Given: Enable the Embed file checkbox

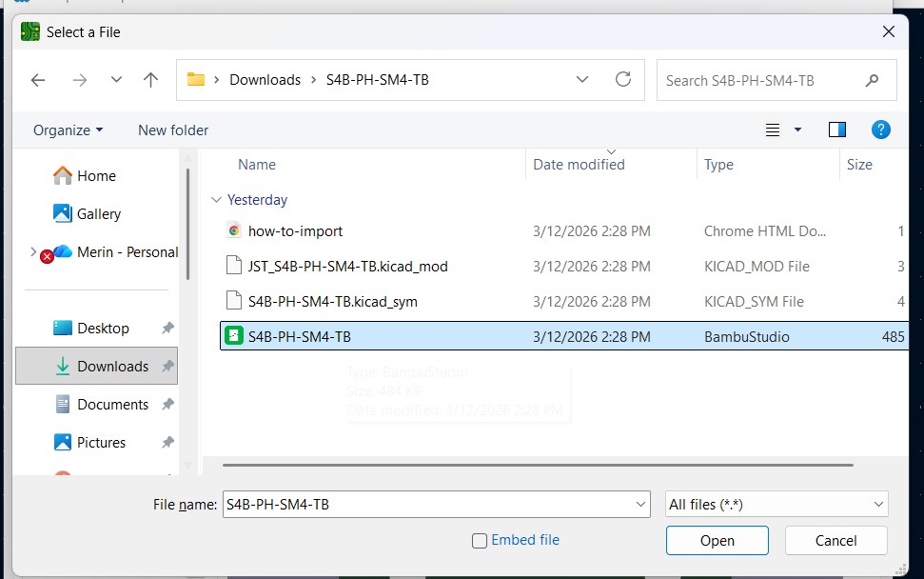Looking at the screenshot, I should pyautogui.click(x=479, y=540).
